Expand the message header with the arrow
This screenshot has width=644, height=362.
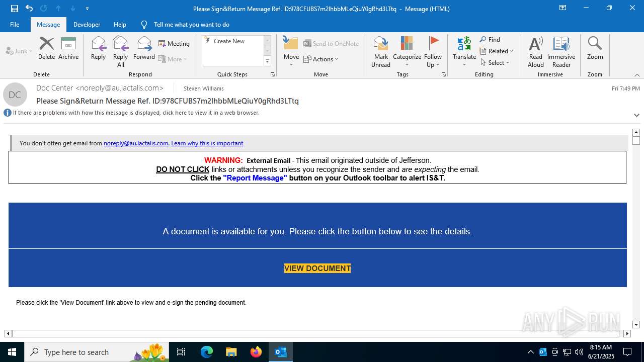click(636, 115)
